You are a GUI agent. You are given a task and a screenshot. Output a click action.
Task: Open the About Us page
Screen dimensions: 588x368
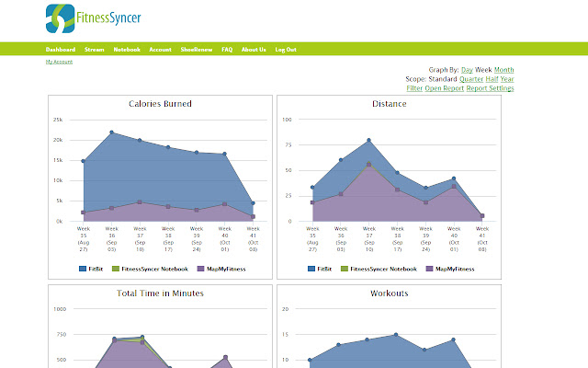tap(254, 50)
